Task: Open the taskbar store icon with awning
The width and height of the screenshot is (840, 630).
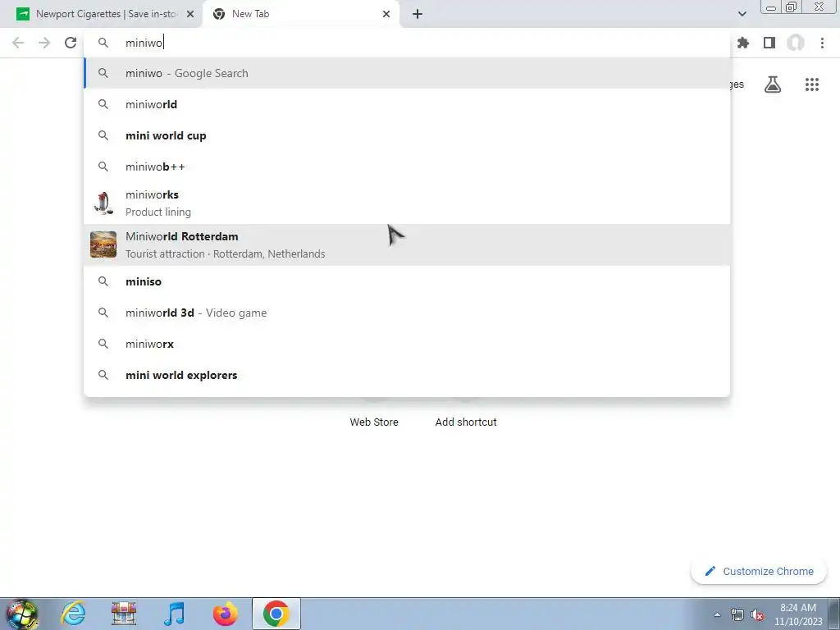Action: pyautogui.click(x=124, y=614)
